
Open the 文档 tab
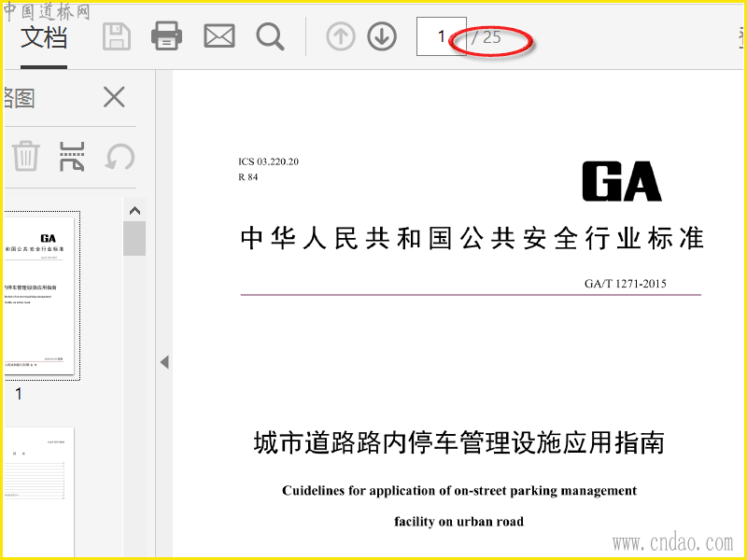click(x=43, y=37)
